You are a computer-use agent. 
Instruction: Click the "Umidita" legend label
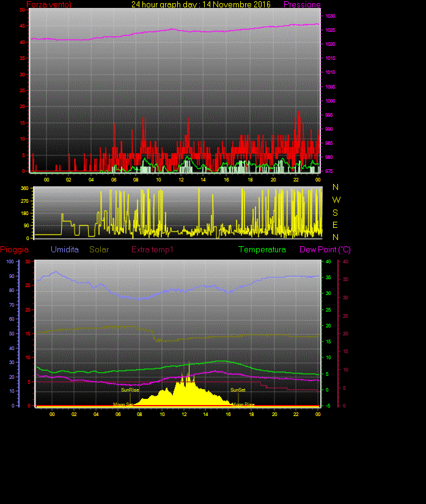click(65, 249)
